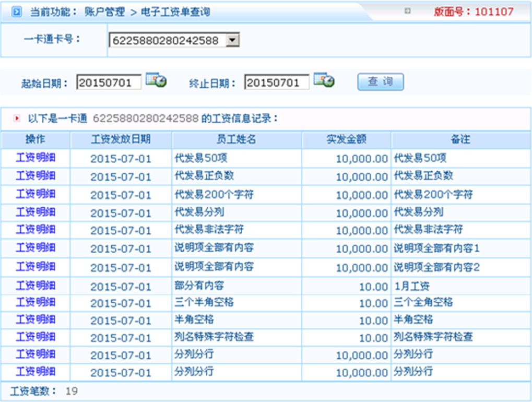View 工资明细 for 部分有内容 row

click(36, 286)
